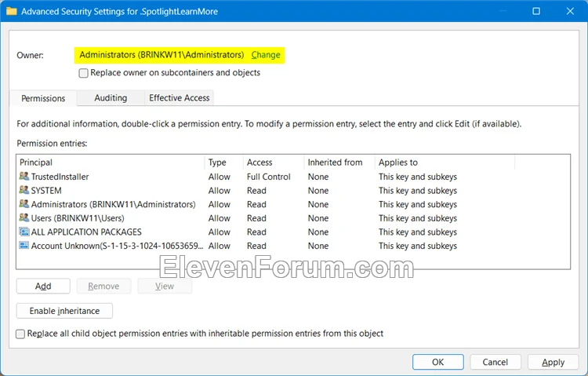Click 'This key and subkeys' in SYSTEM row

418,191
